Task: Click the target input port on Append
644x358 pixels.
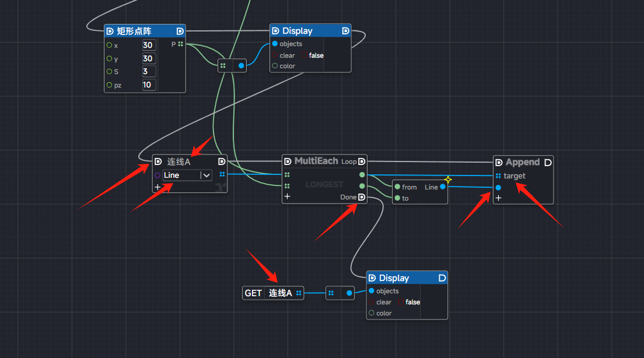Action: pyautogui.click(x=498, y=176)
